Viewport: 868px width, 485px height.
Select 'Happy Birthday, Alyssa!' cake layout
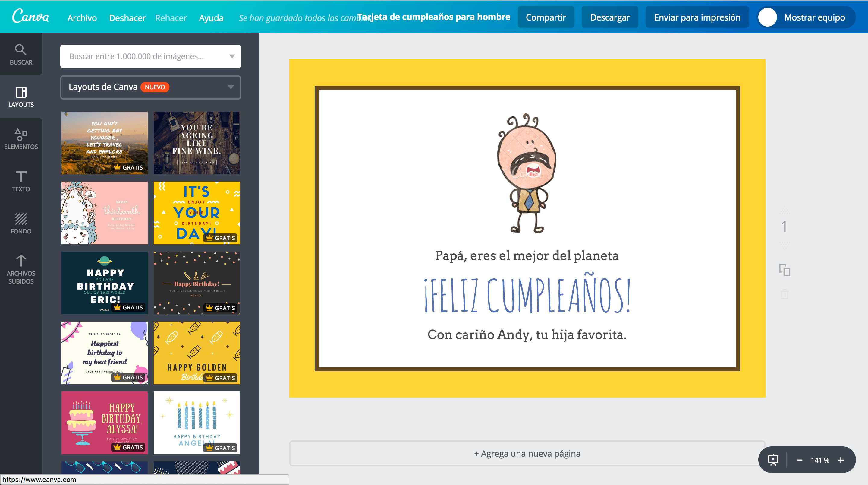coord(105,422)
